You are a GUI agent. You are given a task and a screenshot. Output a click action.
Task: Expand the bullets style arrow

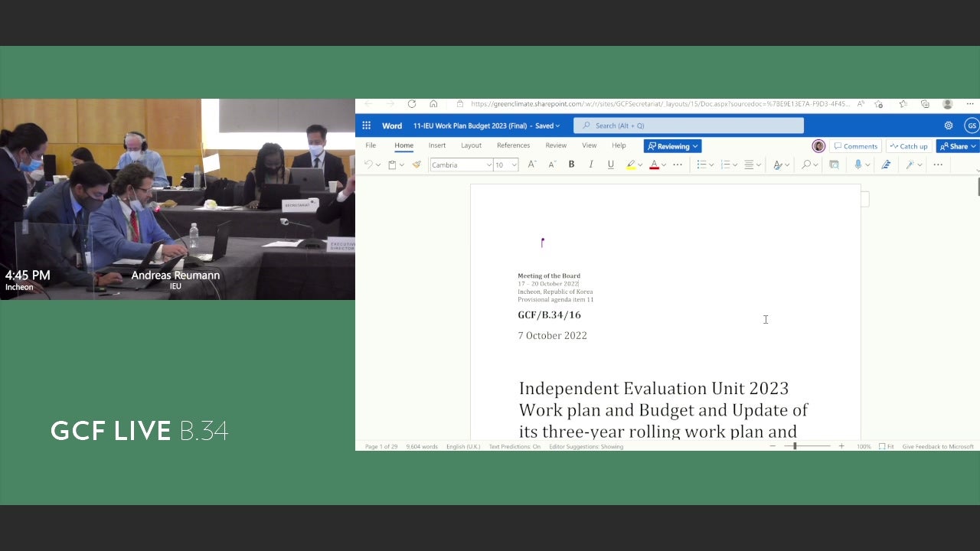pyautogui.click(x=711, y=165)
